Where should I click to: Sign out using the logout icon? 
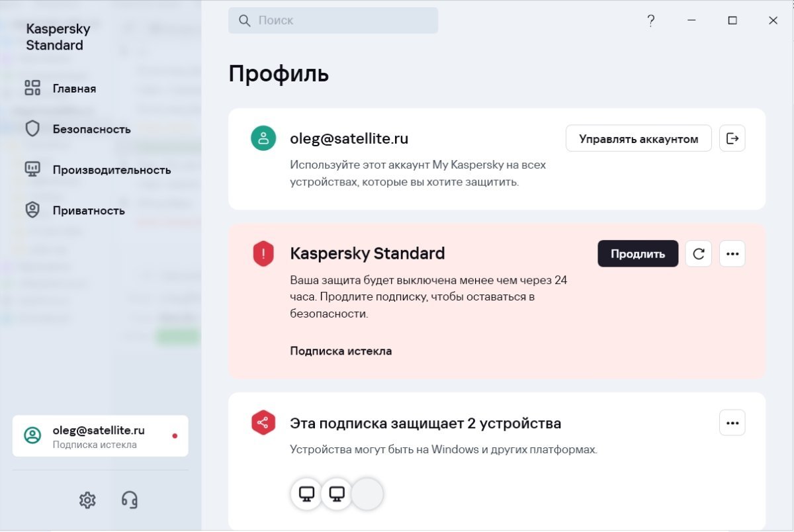732,138
